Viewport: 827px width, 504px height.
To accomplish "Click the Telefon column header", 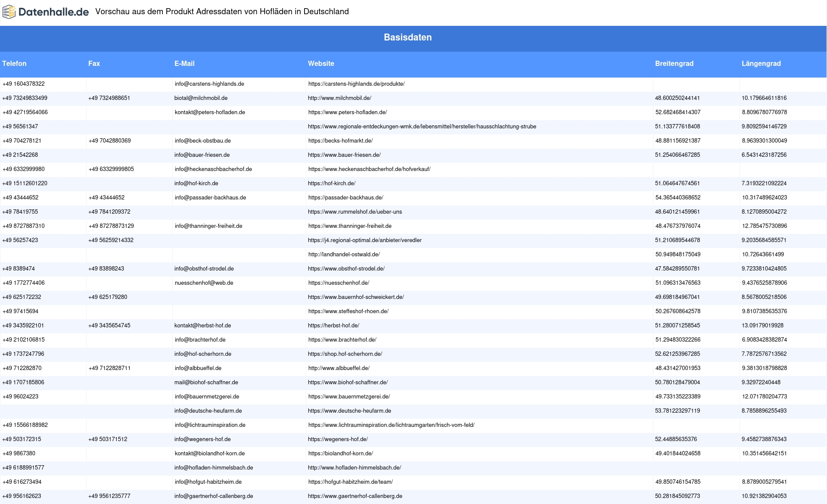I will tap(14, 63).
